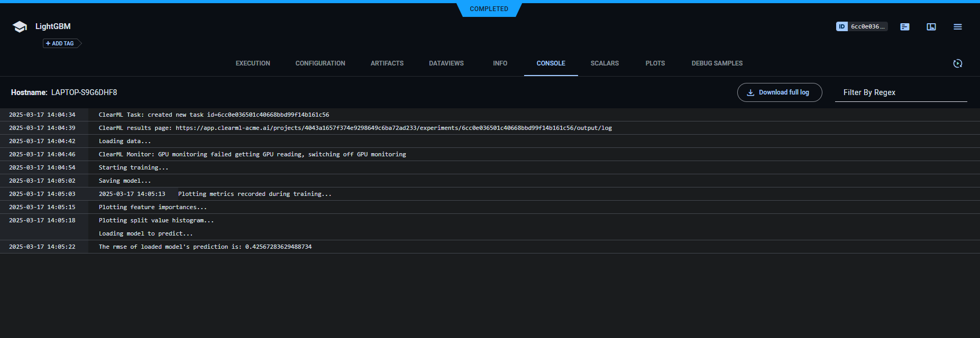Open the Execution tab

(x=253, y=63)
